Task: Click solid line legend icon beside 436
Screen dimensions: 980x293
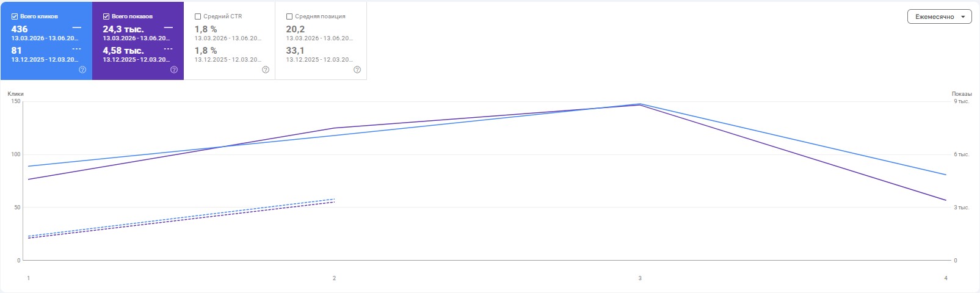Action: point(77,27)
